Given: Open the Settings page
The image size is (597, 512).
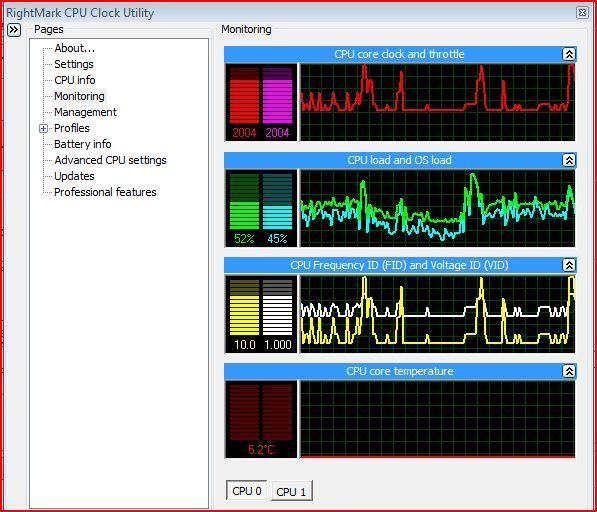Looking at the screenshot, I should point(73,64).
